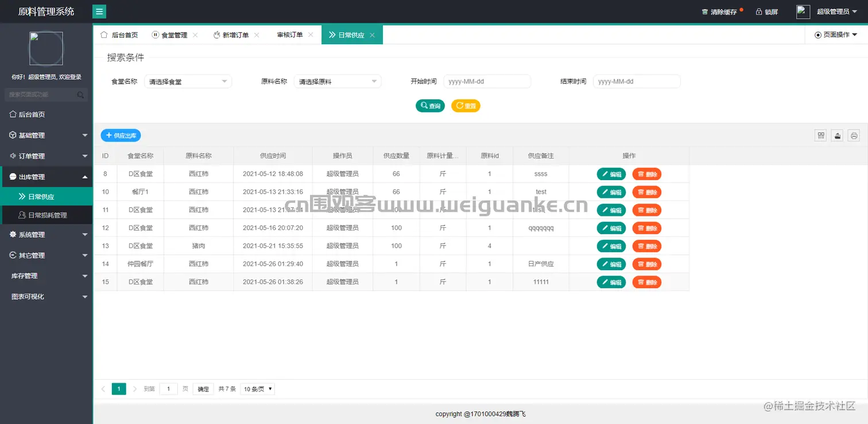
Task: Close the 食堂管理 tab
Action: coord(195,35)
